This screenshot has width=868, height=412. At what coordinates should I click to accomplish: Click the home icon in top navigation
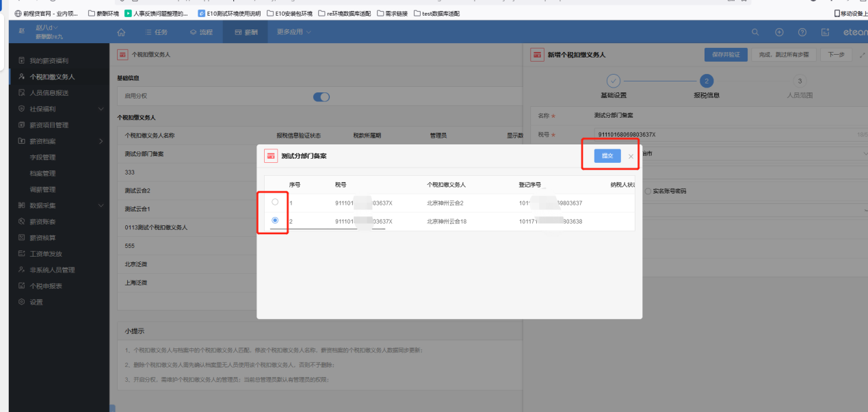click(121, 32)
